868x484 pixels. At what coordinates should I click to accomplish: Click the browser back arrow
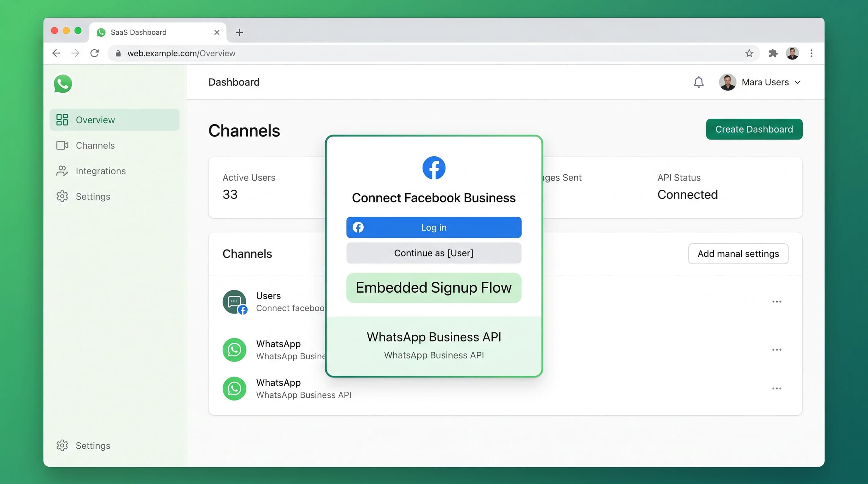56,53
